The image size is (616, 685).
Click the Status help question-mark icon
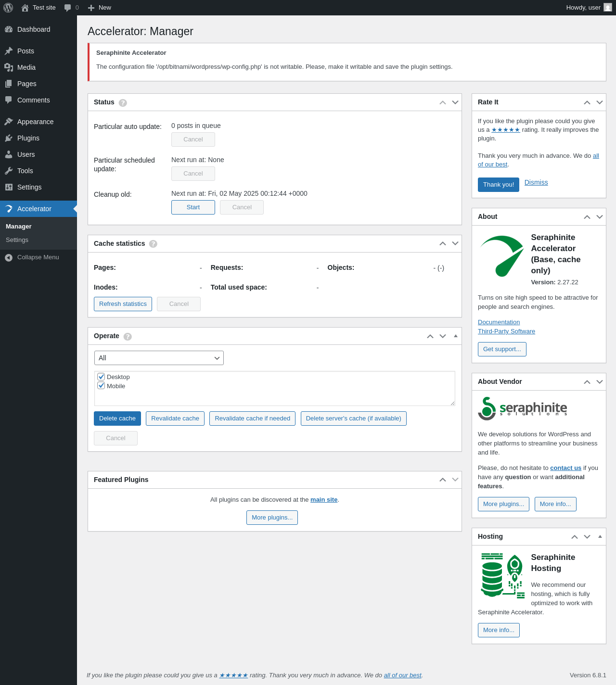pyautogui.click(x=123, y=103)
